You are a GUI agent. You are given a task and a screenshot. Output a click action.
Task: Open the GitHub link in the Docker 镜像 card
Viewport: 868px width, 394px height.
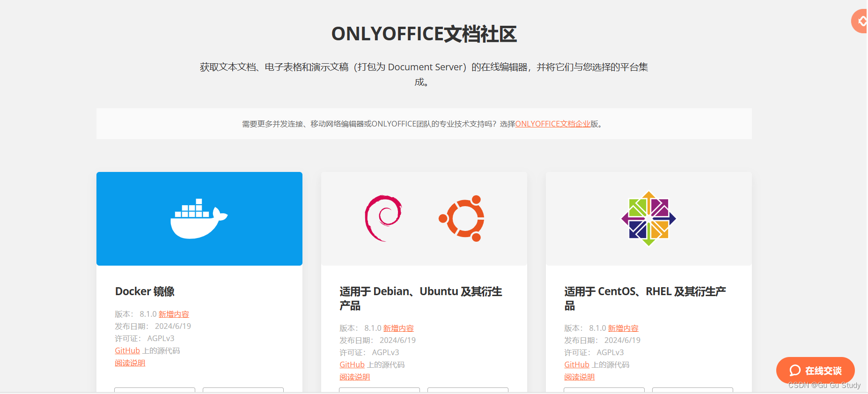click(127, 350)
